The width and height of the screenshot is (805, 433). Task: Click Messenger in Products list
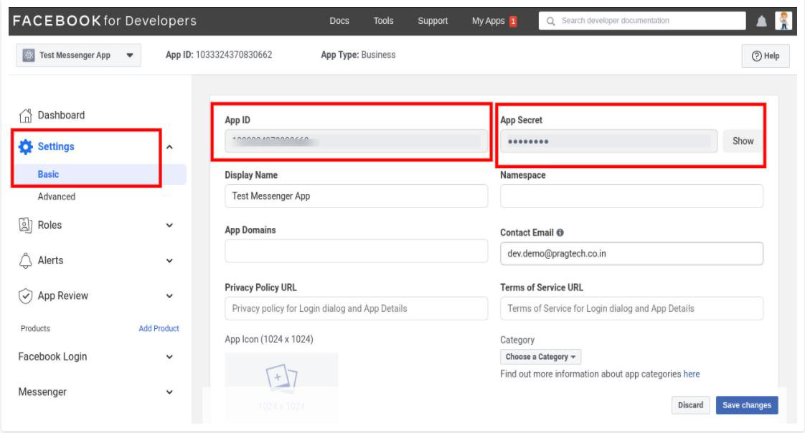(x=43, y=392)
